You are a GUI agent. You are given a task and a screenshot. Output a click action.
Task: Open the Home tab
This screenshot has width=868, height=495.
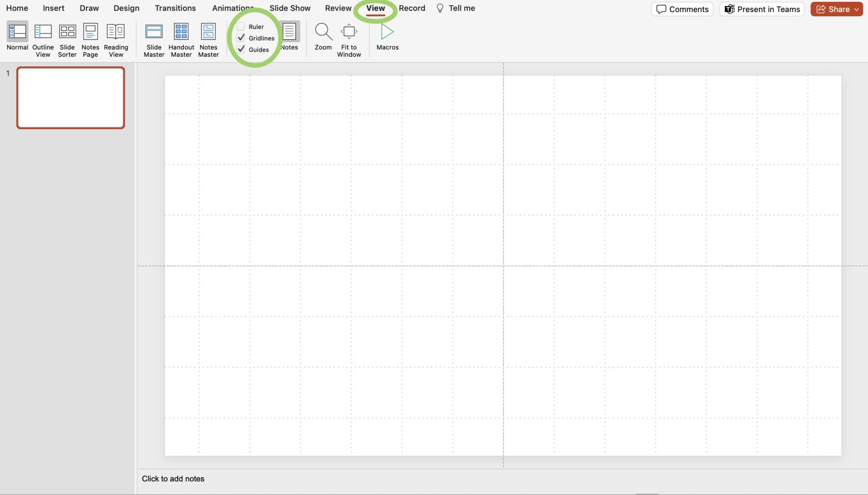[x=17, y=8]
